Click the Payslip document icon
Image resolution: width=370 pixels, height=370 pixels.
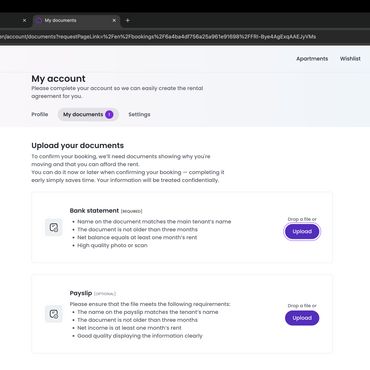click(54, 314)
